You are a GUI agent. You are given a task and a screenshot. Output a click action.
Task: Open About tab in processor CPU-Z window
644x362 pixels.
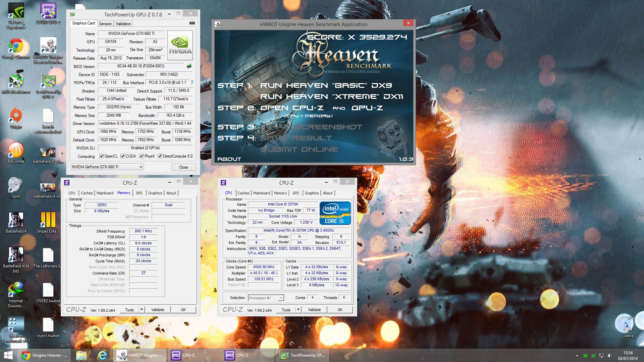point(328,193)
